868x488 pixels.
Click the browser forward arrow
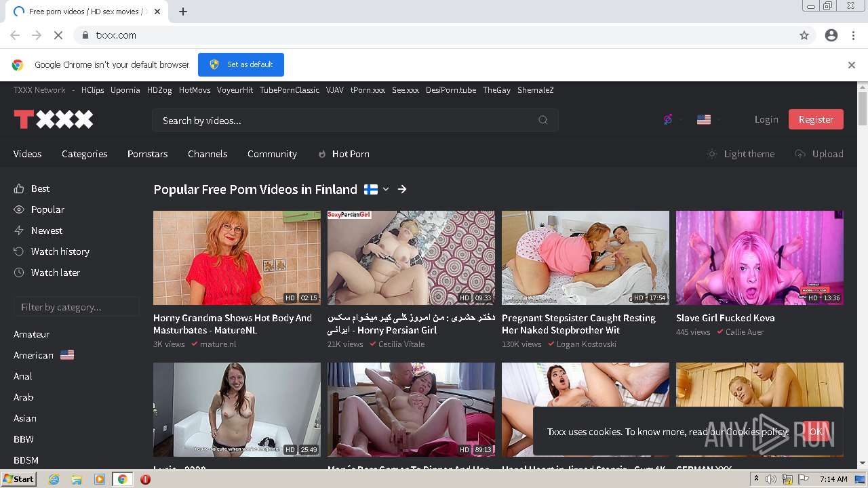click(37, 35)
